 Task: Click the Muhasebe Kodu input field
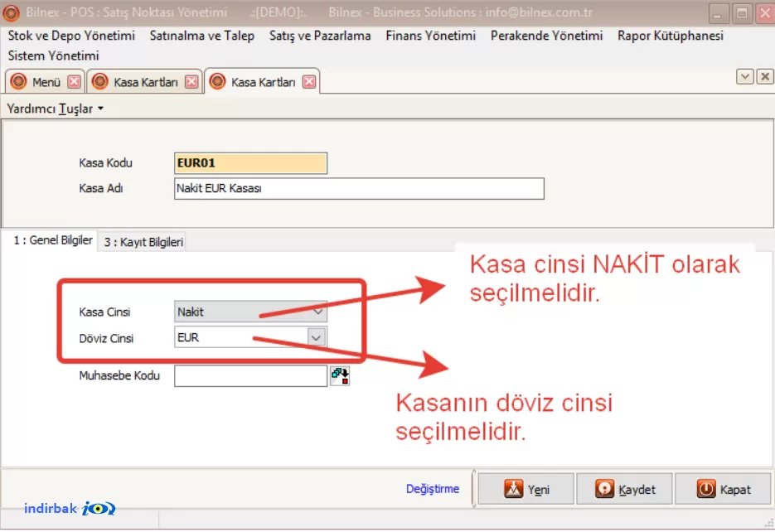[250, 376]
